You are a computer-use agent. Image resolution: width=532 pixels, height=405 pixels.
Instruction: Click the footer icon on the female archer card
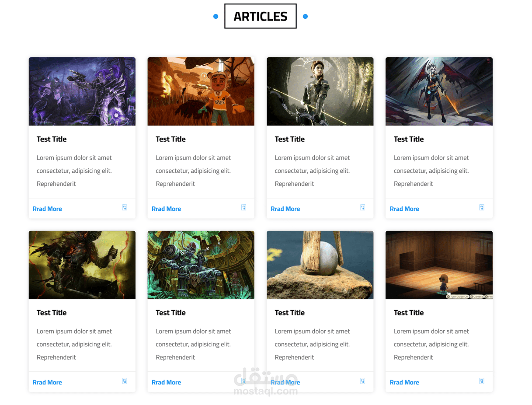pos(362,207)
